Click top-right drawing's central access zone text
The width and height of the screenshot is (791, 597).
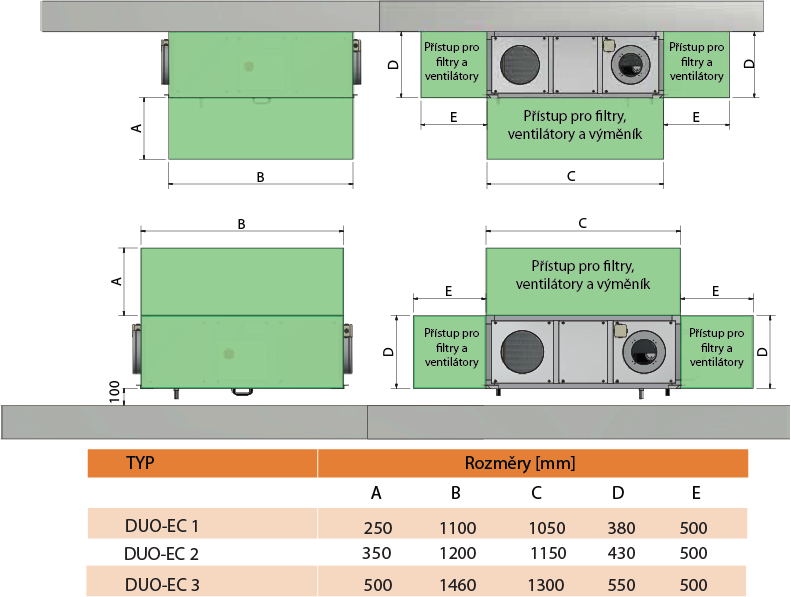coord(575,125)
